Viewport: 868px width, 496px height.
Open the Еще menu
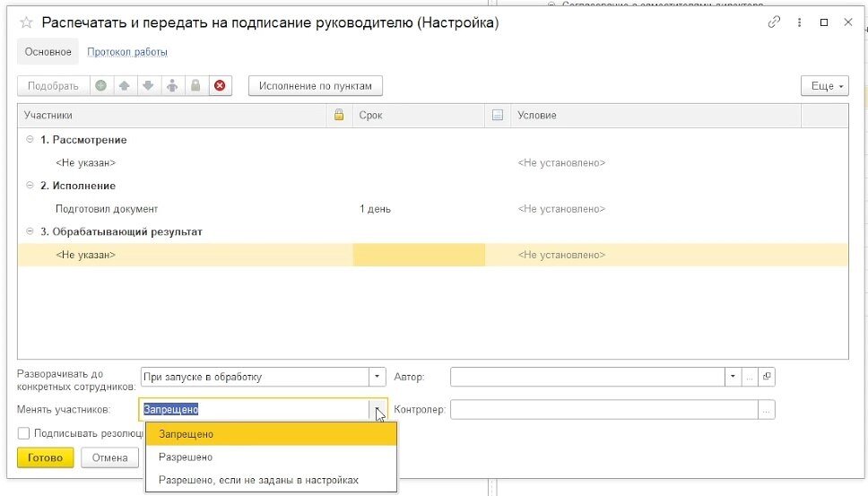click(x=825, y=86)
